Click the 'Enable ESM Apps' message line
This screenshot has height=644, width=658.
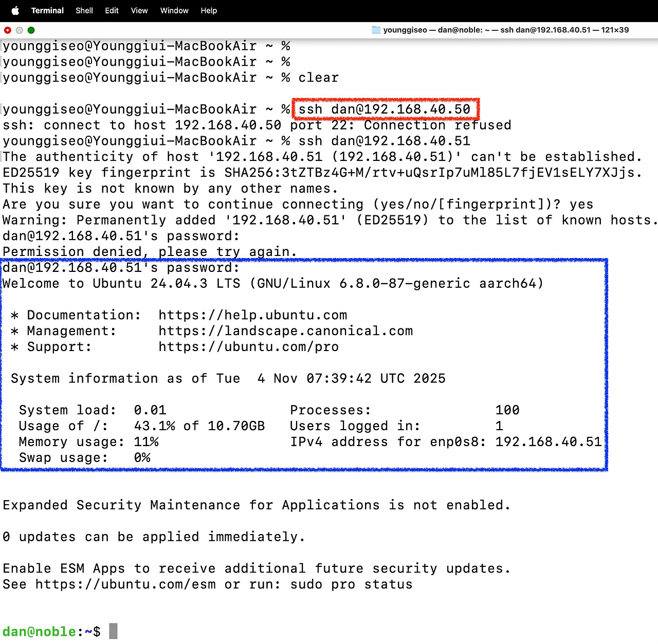coord(257,569)
